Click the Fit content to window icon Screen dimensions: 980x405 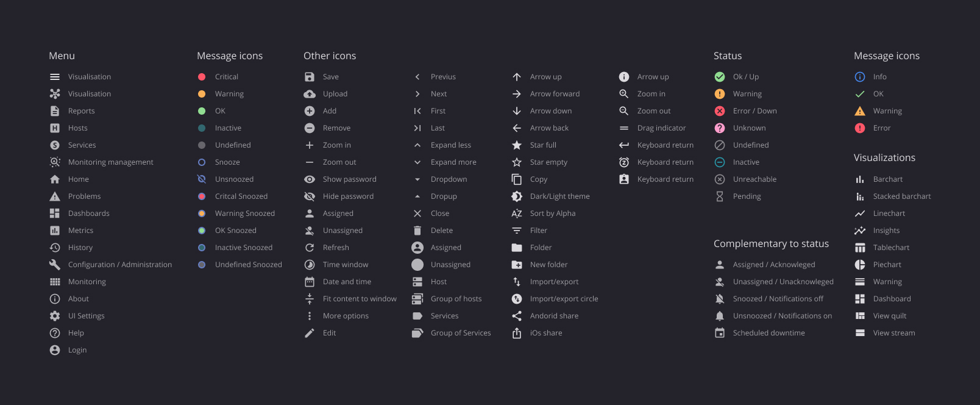point(310,299)
